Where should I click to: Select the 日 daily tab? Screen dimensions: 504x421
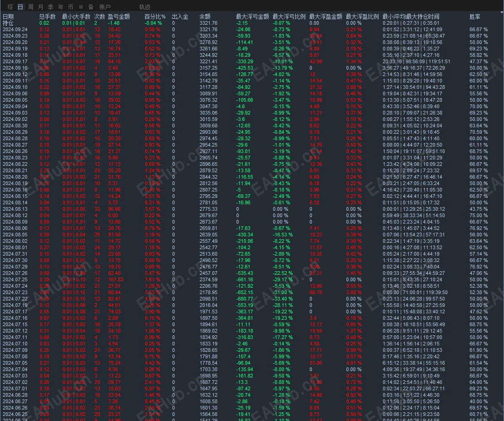(x=20, y=7)
